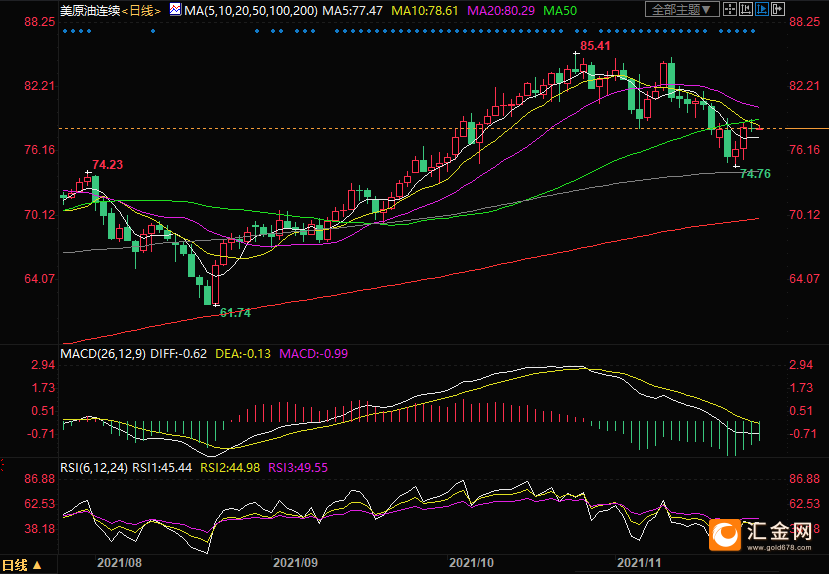This screenshot has height=574, width=829.
Task: Click the MACD(26,12,9) indicator title
Action: (103, 354)
